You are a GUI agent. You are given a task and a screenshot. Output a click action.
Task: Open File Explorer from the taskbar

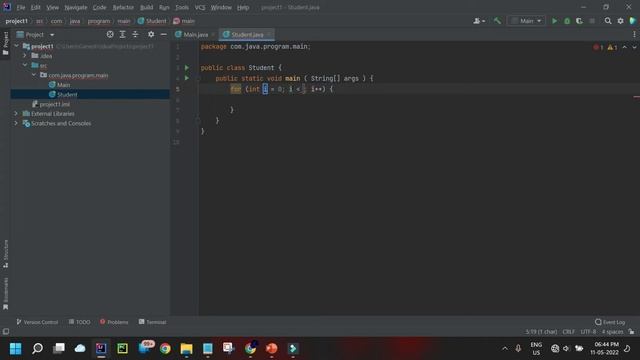click(187, 349)
